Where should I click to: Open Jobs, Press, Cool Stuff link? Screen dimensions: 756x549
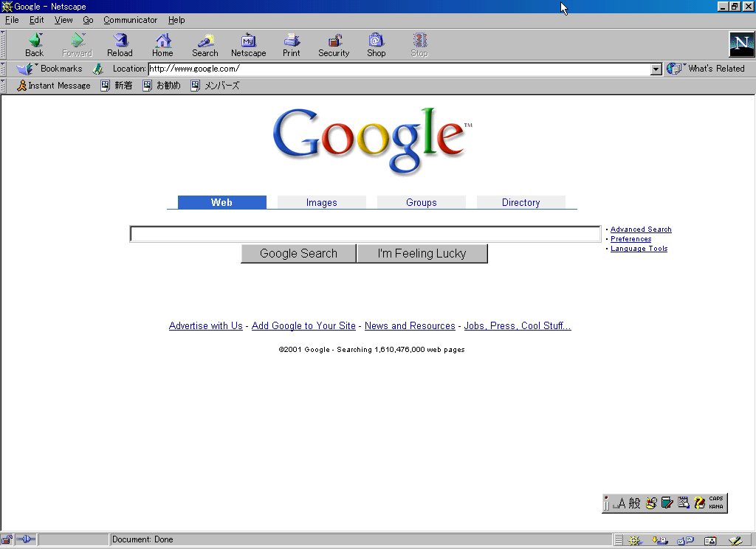click(518, 326)
